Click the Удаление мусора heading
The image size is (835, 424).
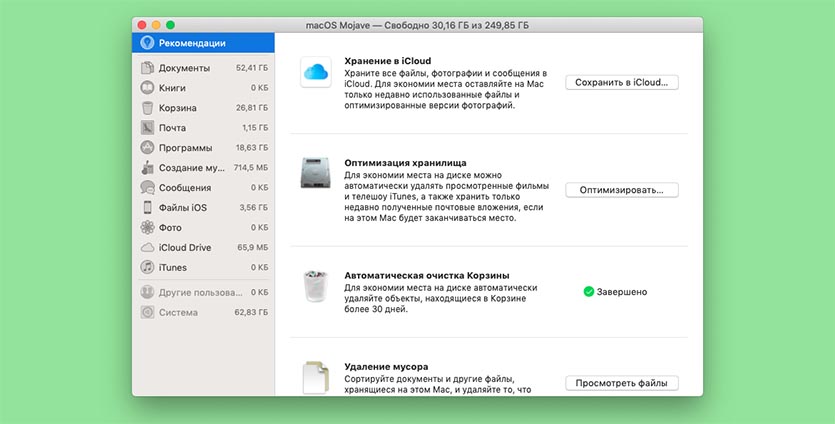(x=386, y=367)
